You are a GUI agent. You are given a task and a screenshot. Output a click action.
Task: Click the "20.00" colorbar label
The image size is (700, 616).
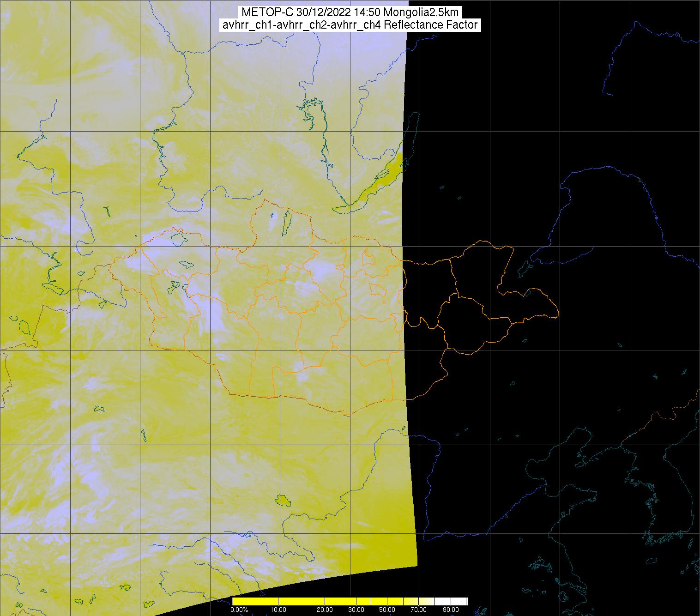tap(326, 610)
